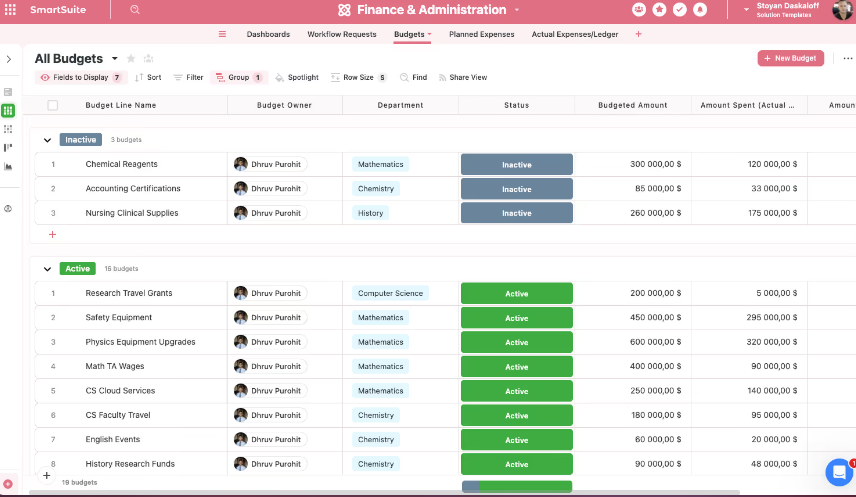This screenshot has width=856, height=497.
Task: Open the Row Size option
Action: [x=359, y=78]
